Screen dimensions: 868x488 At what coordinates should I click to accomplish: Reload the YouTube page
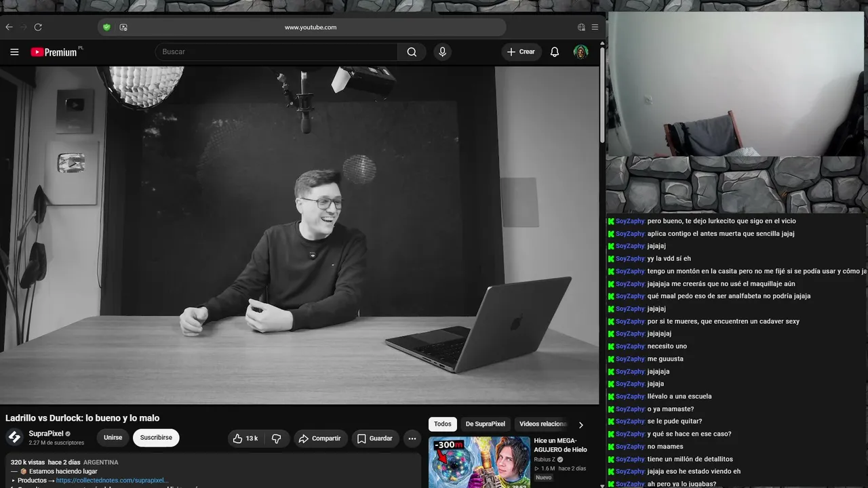coord(38,27)
